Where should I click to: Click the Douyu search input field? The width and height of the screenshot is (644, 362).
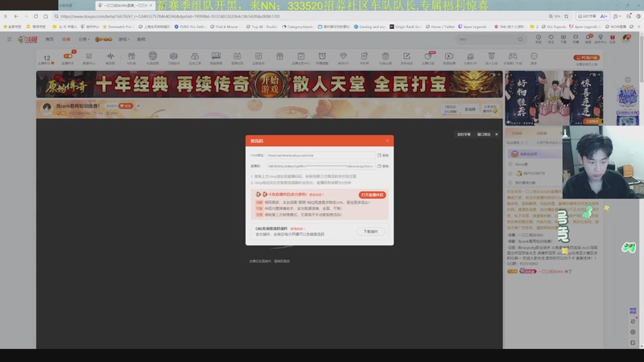coord(487,39)
